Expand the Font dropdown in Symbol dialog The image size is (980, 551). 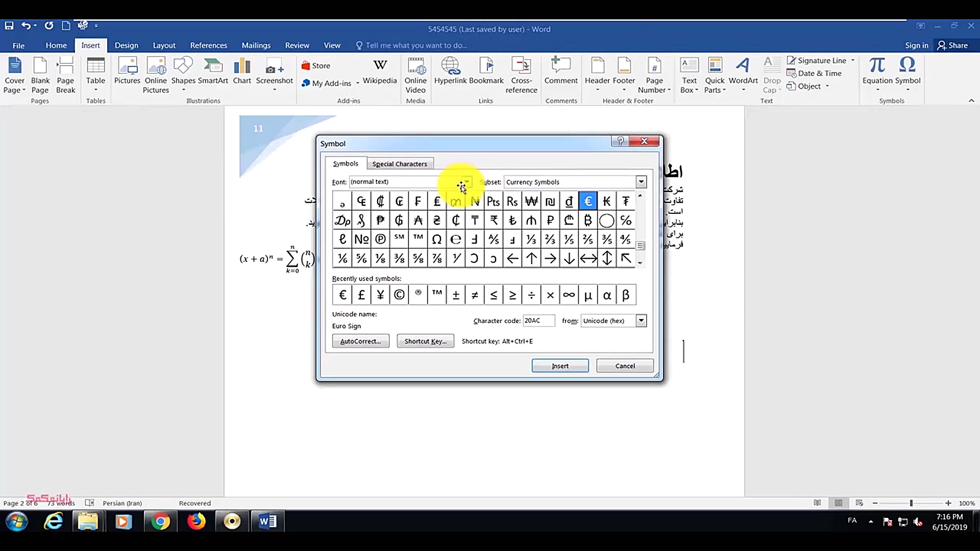467,182
